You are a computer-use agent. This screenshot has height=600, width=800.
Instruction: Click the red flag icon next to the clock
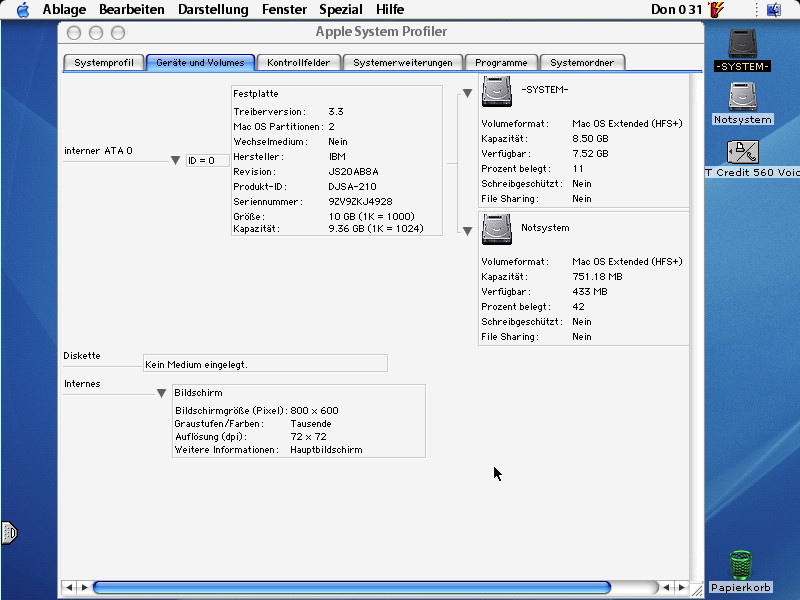click(x=716, y=10)
